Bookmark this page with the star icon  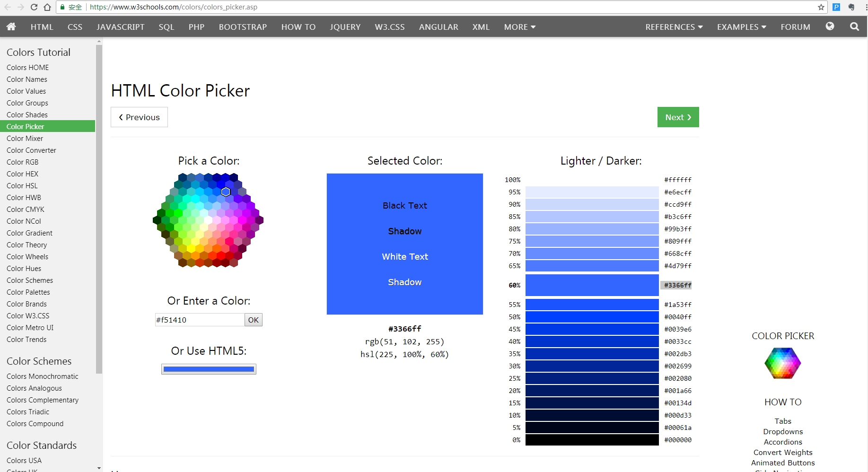[x=821, y=7]
